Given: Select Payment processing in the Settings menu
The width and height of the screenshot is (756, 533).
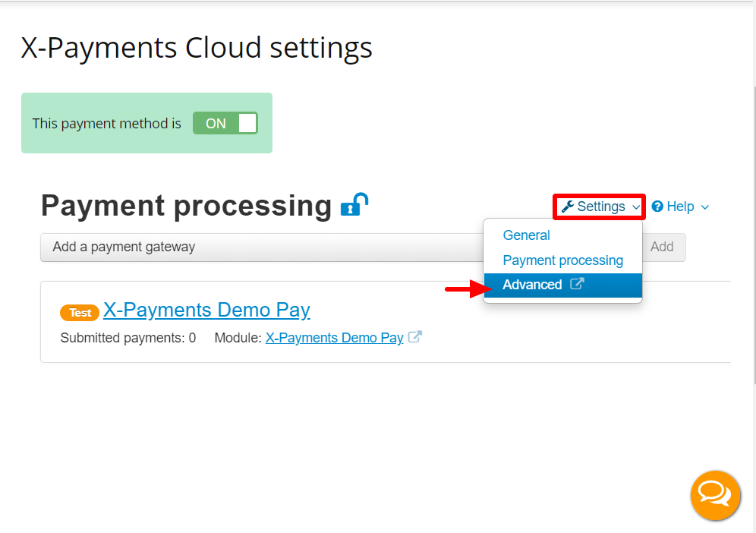Looking at the screenshot, I should [562, 260].
